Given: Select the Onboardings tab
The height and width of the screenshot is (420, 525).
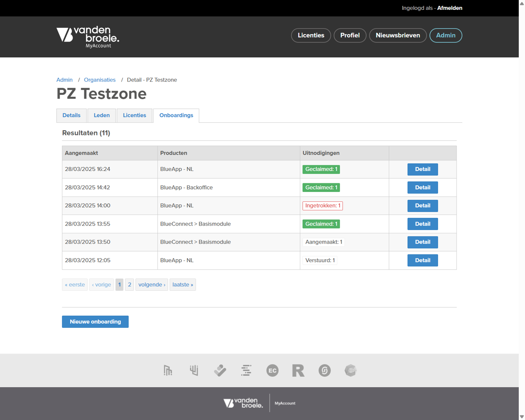Looking at the screenshot, I should tap(176, 115).
